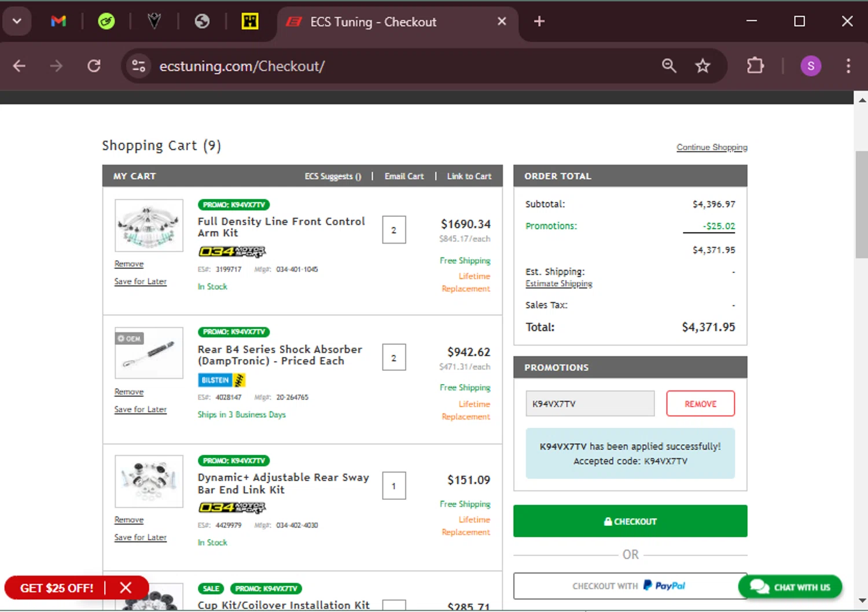
Task: Open the site information icon
Action: point(139,66)
